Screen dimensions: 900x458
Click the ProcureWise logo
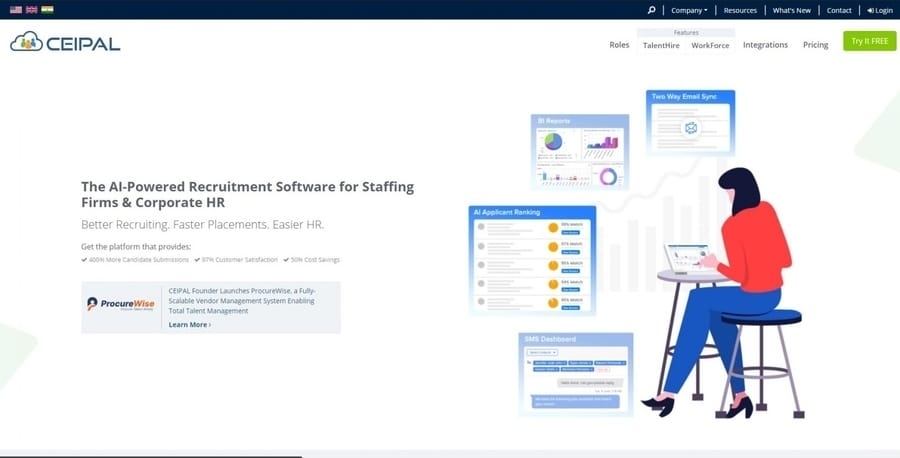point(121,304)
